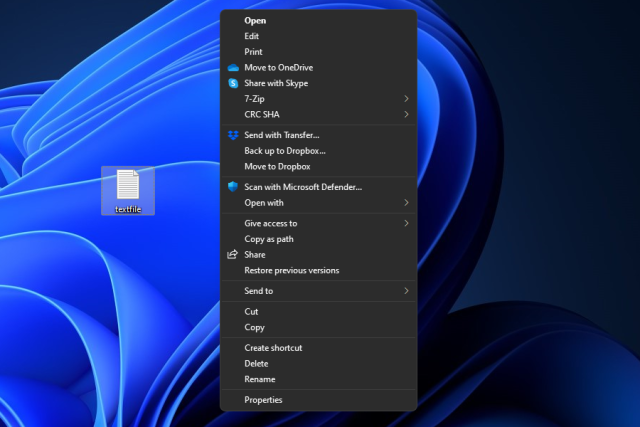
Task: Expand the Open with submenu arrow
Action: point(406,202)
